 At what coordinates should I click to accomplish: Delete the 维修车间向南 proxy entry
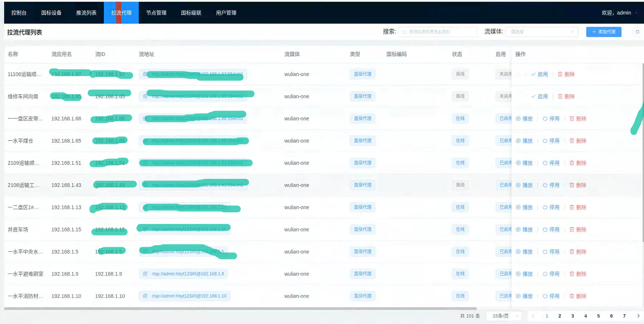pyautogui.click(x=566, y=96)
